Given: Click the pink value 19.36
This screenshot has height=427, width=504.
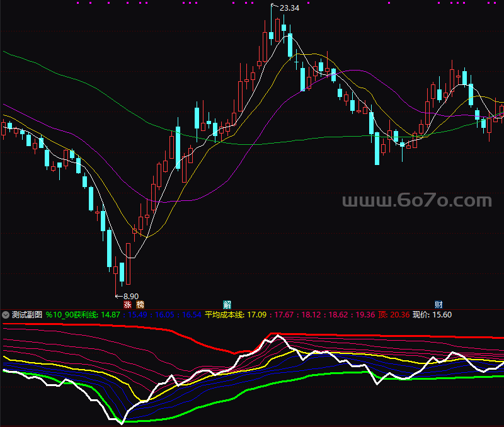Looking at the screenshot, I should 365,315.
